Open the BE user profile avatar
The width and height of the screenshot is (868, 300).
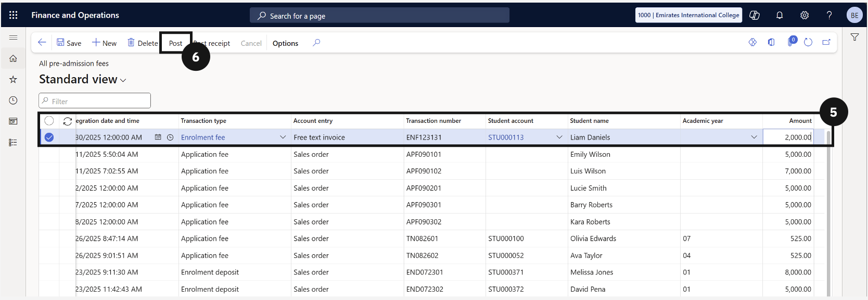[854, 15]
